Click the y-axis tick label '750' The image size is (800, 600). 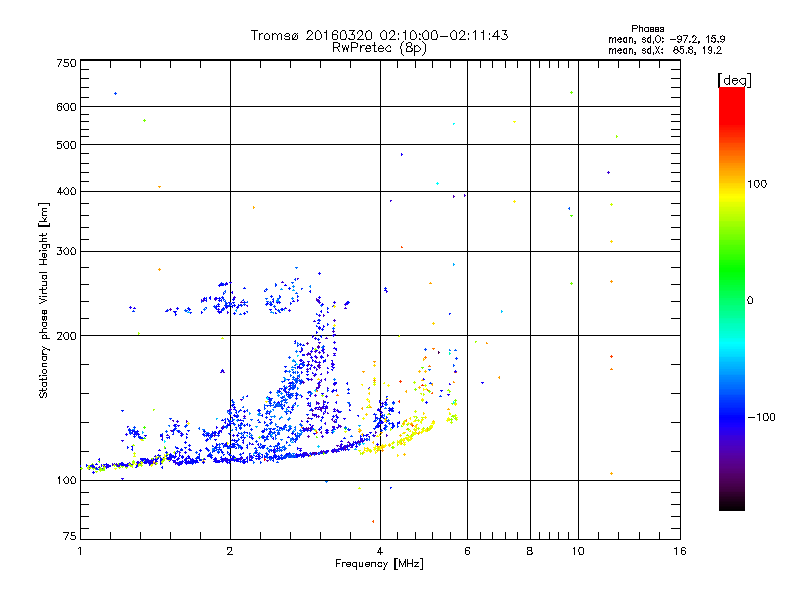[x=66, y=63]
